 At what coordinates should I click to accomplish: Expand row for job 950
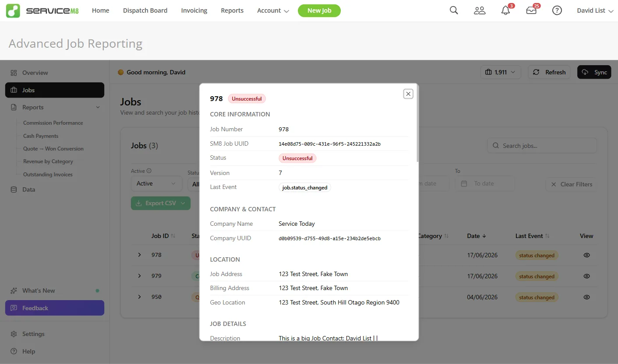pyautogui.click(x=139, y=297)
